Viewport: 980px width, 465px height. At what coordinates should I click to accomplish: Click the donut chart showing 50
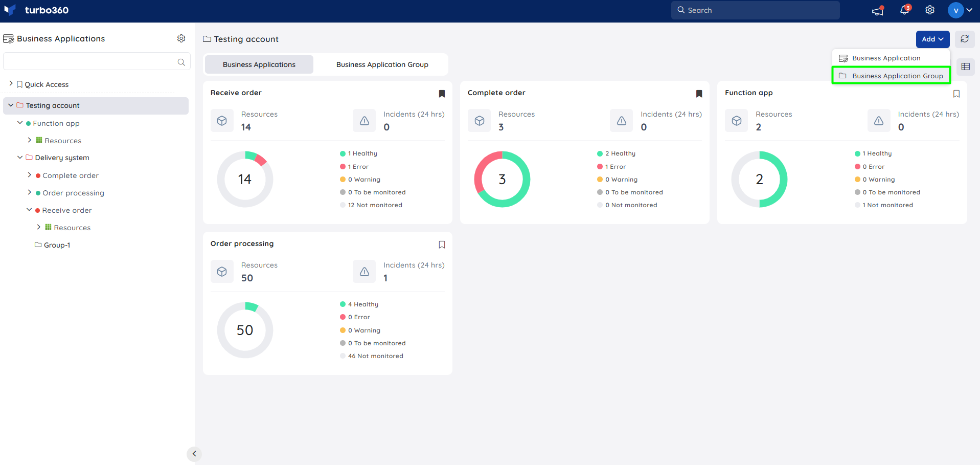[x=245, y=330]
